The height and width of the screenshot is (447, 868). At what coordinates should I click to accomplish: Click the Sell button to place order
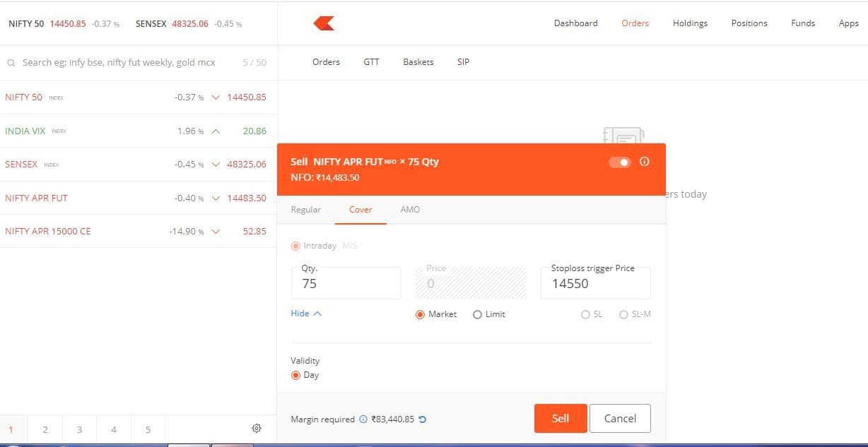[x=560, y=418]
